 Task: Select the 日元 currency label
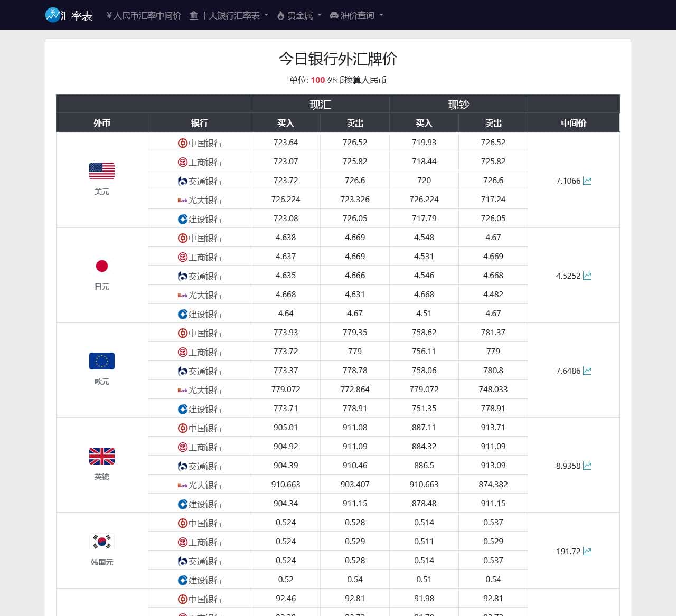[x=102, y=287]
